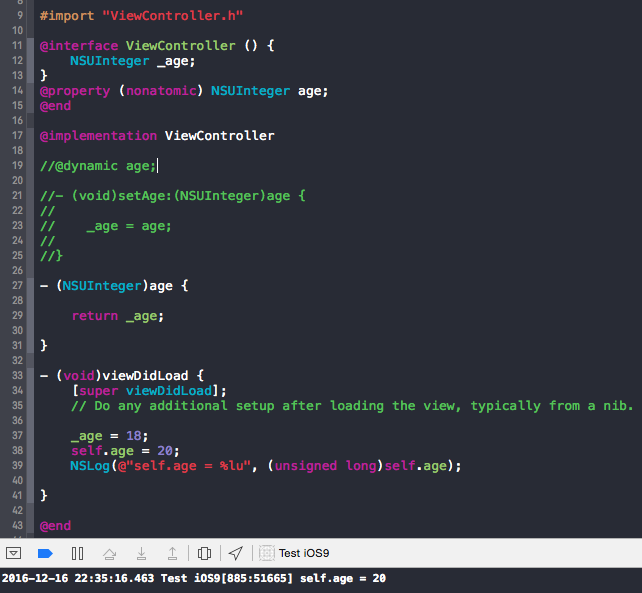642x593 pixels.
Task: Toggle breakpoints activation
Action: pyautogui.click(x=44, y=553)
